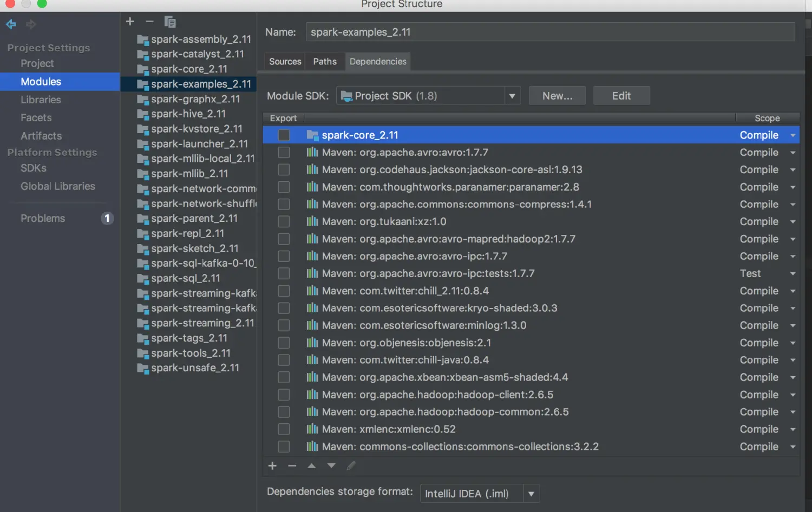The image size is (812, 512).
Task: Open scope dropdown for spark-core_2.11 row
Action: [793, 135]
